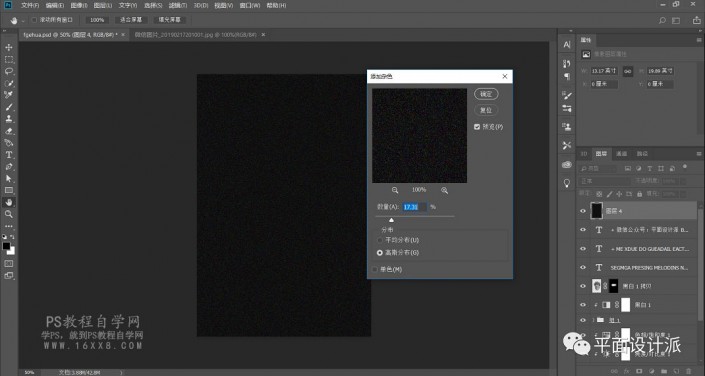The image size is (705, 376).
Task: Confirm noise dialog with 确定 button
Action: pyautogui.click(x=486, y=94)
